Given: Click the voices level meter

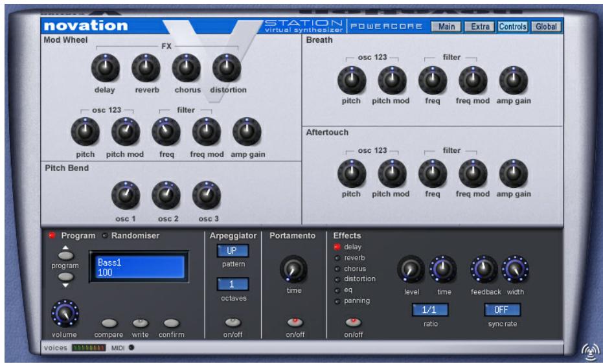Looking at the screenshot, I should 89,347.
